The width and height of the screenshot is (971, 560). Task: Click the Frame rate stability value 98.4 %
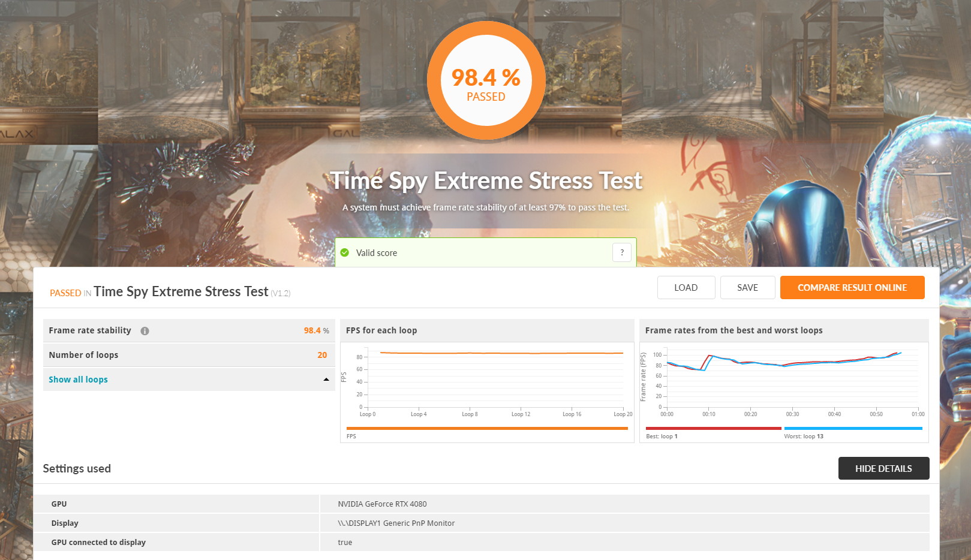pyautogui.click(x=316, y=330)
